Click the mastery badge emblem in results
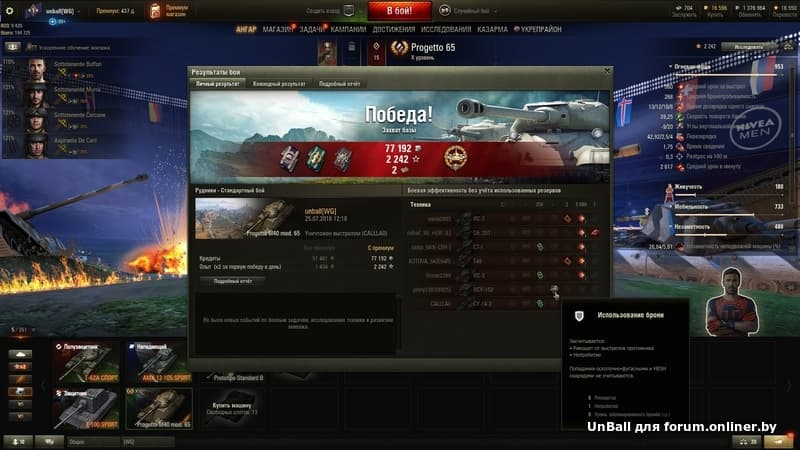800x450 pixels. pos(455,158)
